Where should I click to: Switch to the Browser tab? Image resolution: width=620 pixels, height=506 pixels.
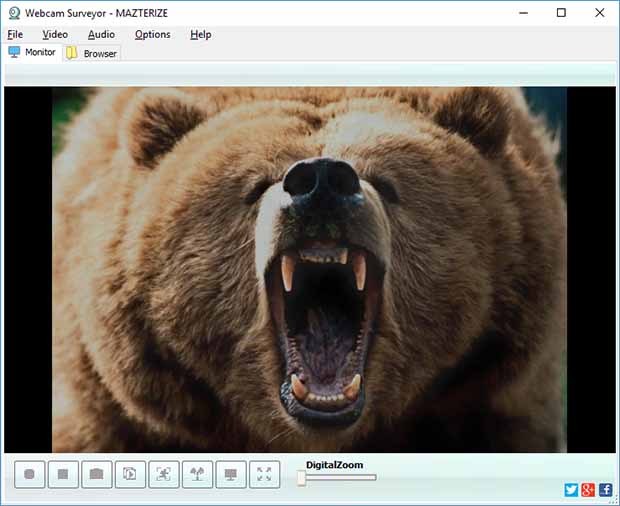point(92,53)
